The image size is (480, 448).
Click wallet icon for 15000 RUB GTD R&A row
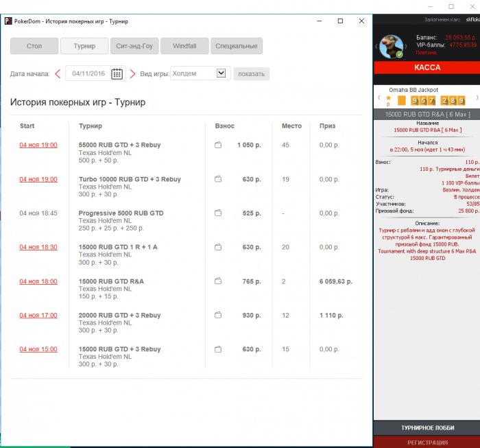click(x=218, y=281)
